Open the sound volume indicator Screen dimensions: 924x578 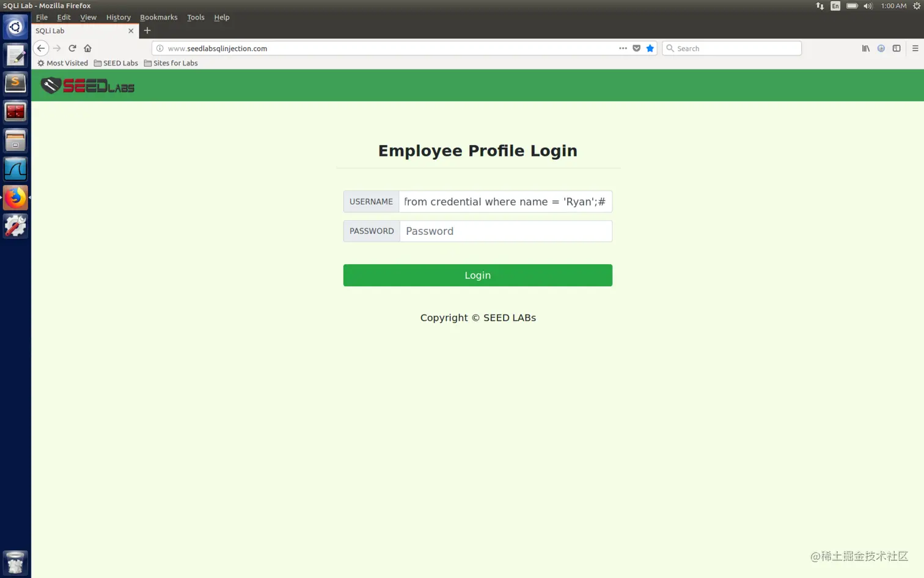point(868,6)
